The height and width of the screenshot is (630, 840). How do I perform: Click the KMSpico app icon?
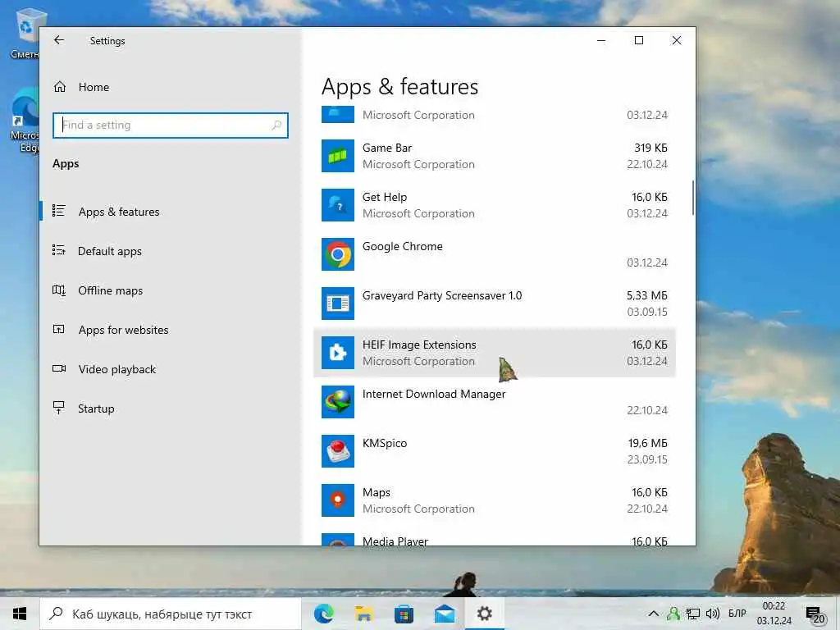click(337, 452)
